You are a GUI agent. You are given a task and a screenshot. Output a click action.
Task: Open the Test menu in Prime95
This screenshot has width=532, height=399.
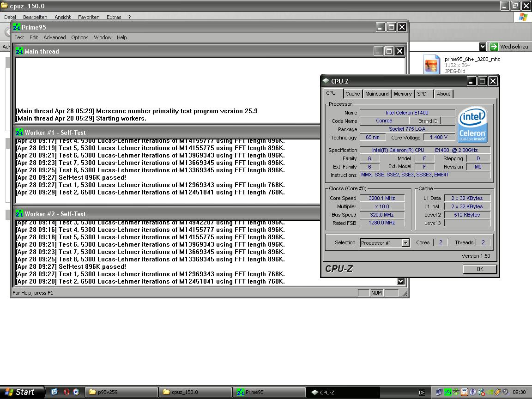[19, 37]
